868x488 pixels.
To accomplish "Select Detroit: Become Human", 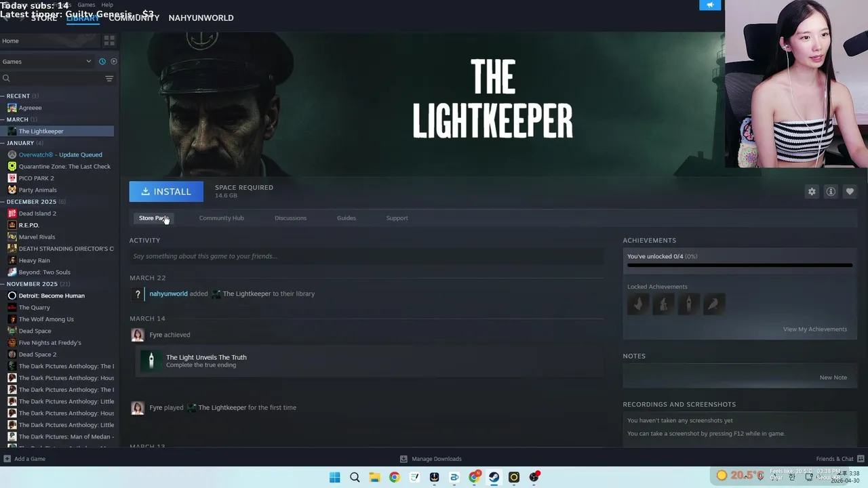I will (52, 296).
